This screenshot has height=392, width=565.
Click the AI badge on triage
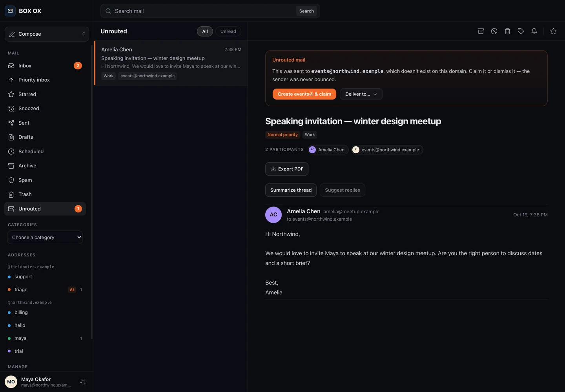tap(72, 290)
